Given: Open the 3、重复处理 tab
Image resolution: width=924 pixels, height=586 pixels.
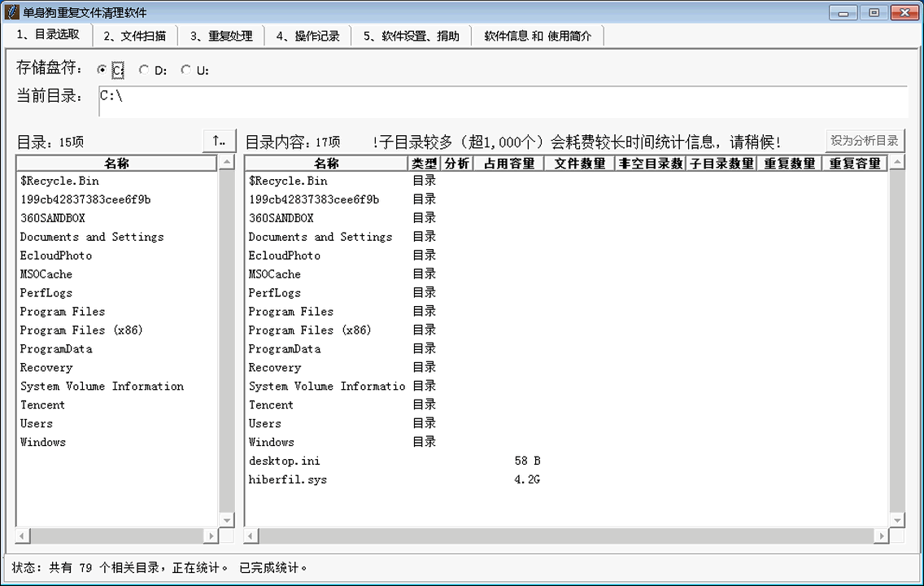Looking at the screenshot, I should (222, 35).
